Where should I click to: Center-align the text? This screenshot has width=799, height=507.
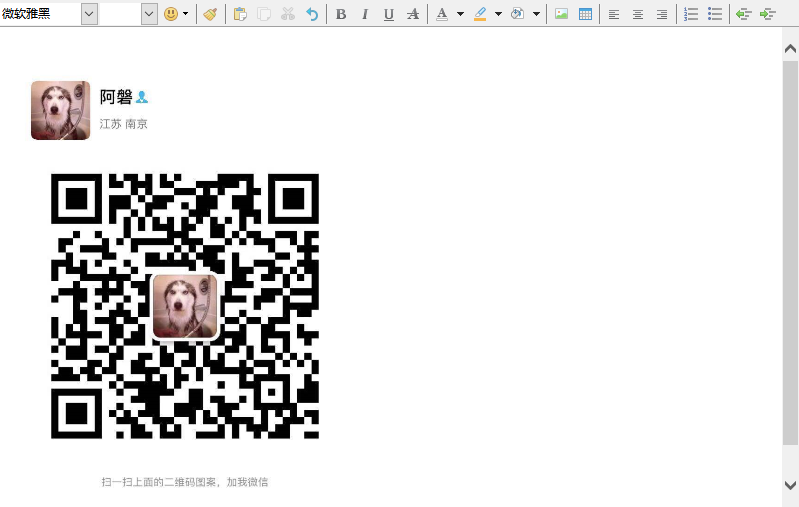(x=637, y=14)
